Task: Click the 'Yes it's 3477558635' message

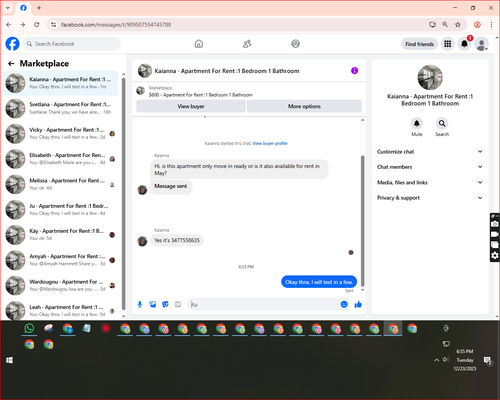Action: pos(177,240)
